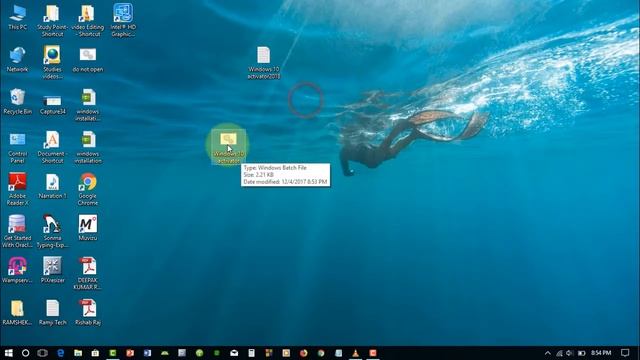Select Get Started With Oracle icon
The height and width of the screenshot is (360, 640).
(18, 231)
